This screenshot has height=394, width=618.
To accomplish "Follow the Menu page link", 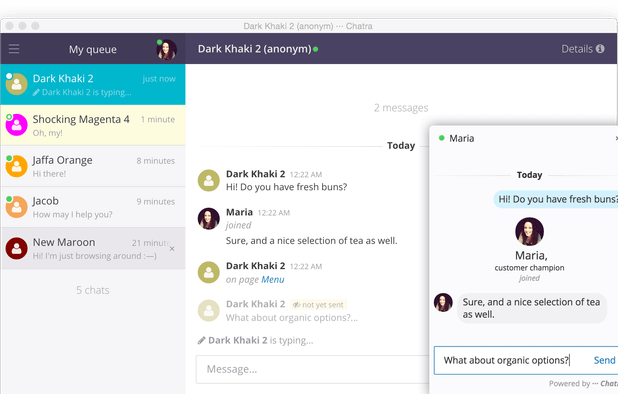I will click(x=273, y=280).
